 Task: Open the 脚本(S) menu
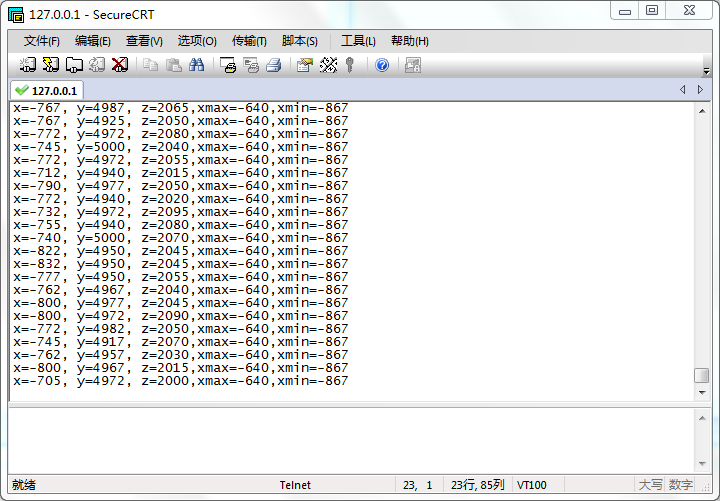(299, 41)
